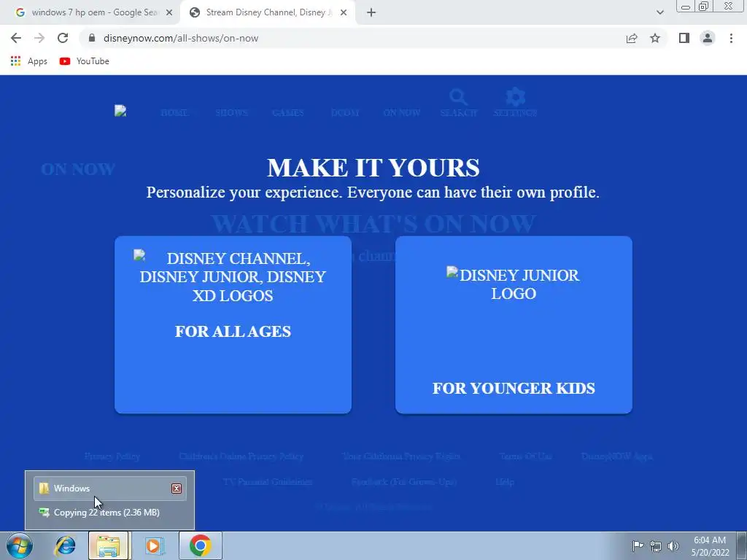Screen dimensions: 747x560
Task: Open the Help footer link
Action: click(x=505, y=482)
